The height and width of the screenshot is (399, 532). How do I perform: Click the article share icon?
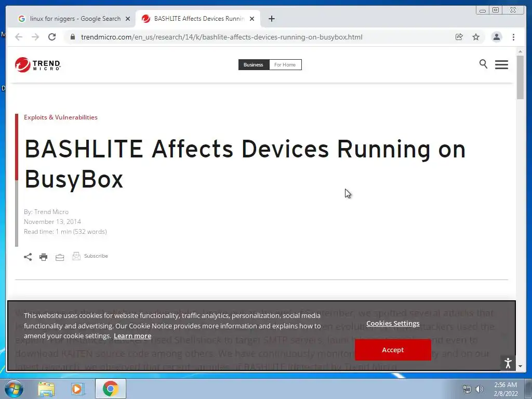click(x=28, y=257)
